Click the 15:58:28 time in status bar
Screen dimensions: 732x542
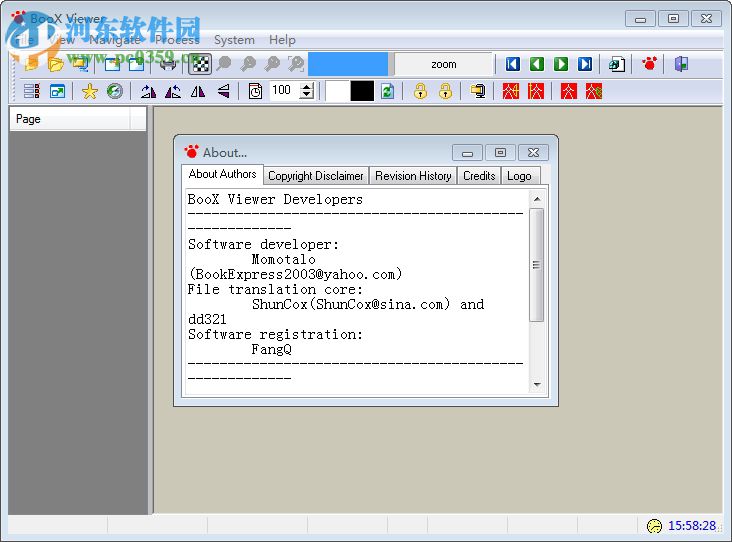click(692, 526)
